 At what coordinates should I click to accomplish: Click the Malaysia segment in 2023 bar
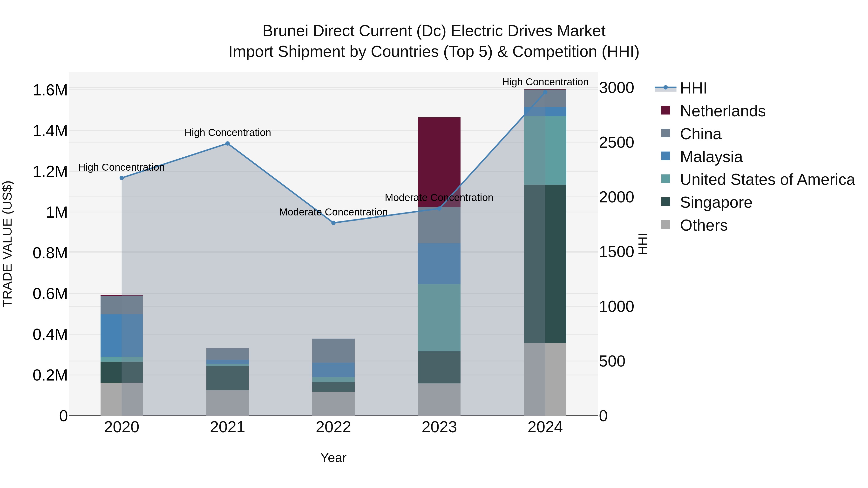pyautogui.click(x=439, y=264)
